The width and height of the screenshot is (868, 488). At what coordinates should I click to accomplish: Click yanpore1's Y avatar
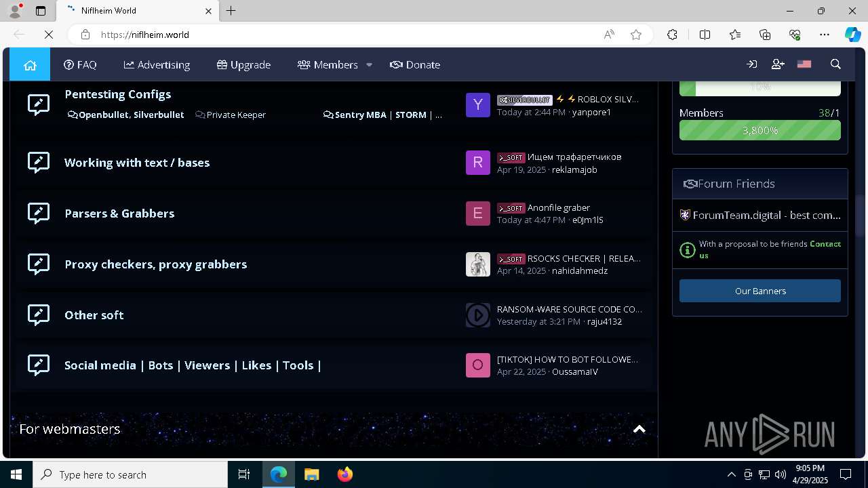pyautogui.click(x=478, y=105)
